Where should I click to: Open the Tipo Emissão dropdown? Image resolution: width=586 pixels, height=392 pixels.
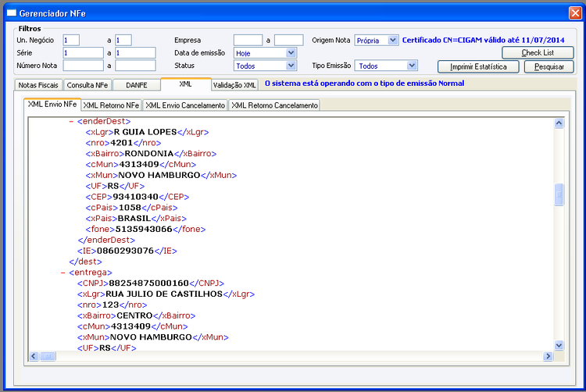[412, 66]
